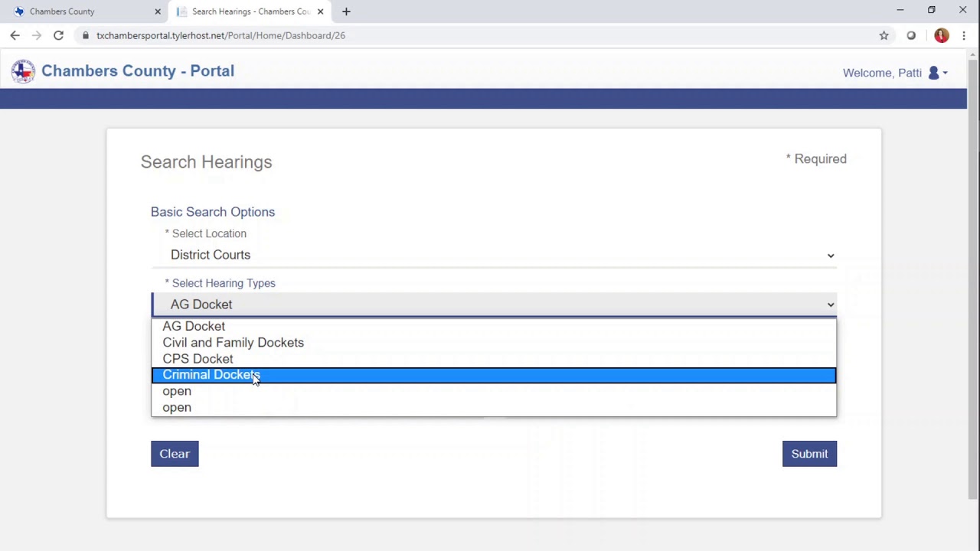View site info icon in address bar

[86, 35]
